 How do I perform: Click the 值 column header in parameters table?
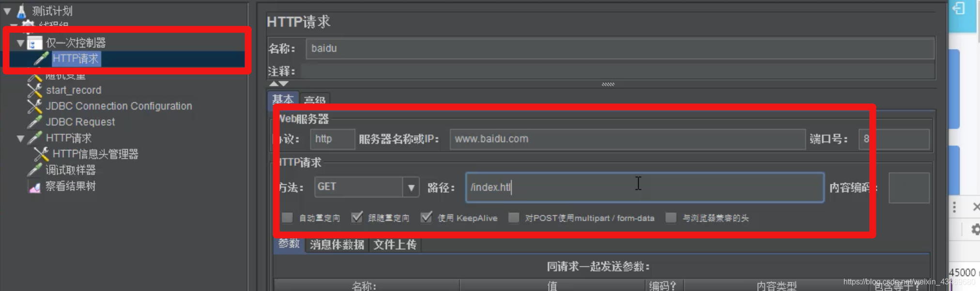(x=552, y=285)
